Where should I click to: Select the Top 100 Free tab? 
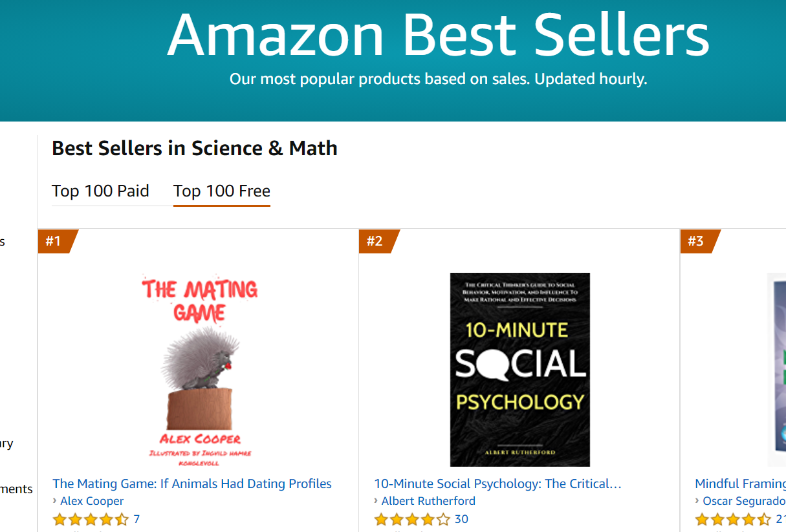[x=221, y=191]
